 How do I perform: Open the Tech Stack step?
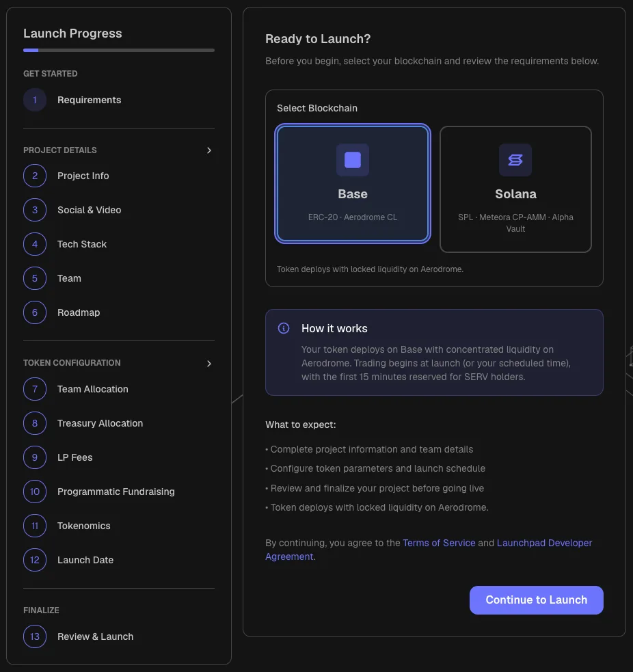119,244
